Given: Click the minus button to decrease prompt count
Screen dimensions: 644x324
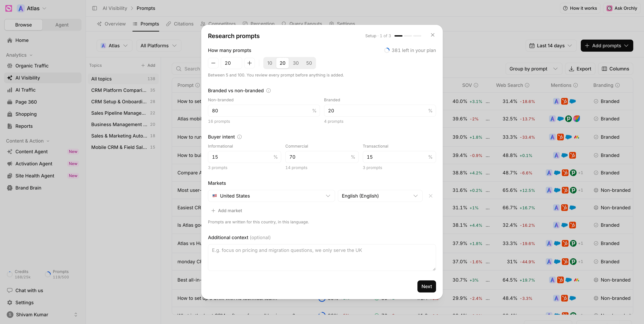Looking at the screenshot, I should click(x=213, y=63).
